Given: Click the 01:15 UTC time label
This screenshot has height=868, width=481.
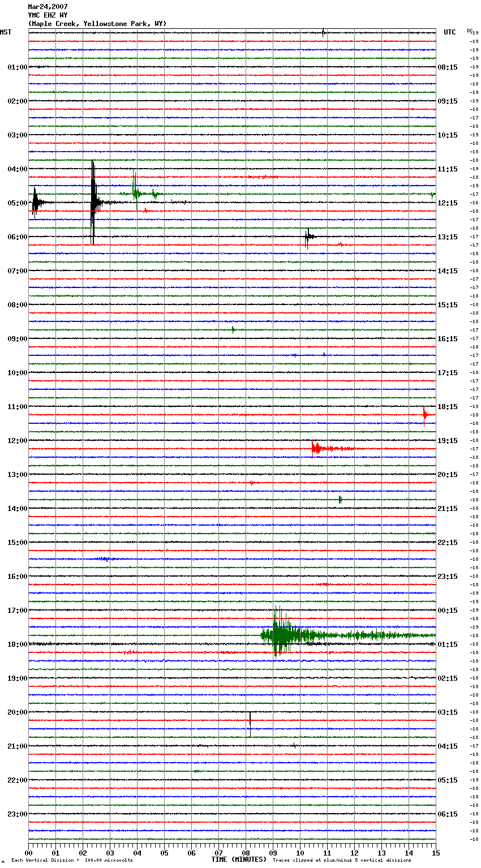Looking at the screenshot, I should 448,644.
